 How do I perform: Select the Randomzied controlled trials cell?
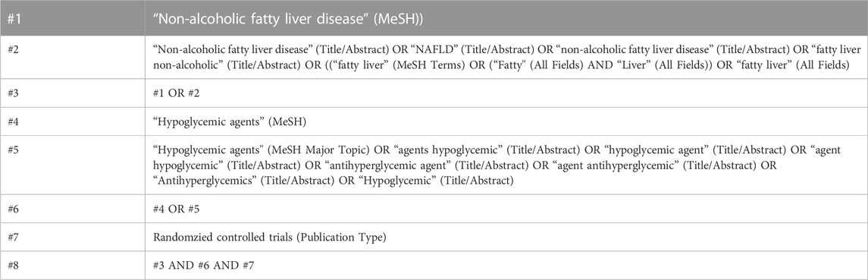point(506,238)
